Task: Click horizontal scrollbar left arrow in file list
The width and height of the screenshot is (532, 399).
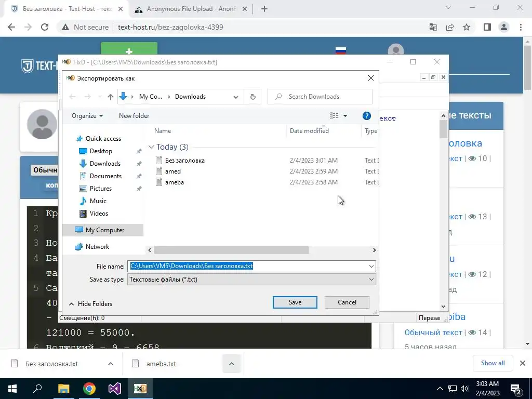Action: click(x=150, y=250)
